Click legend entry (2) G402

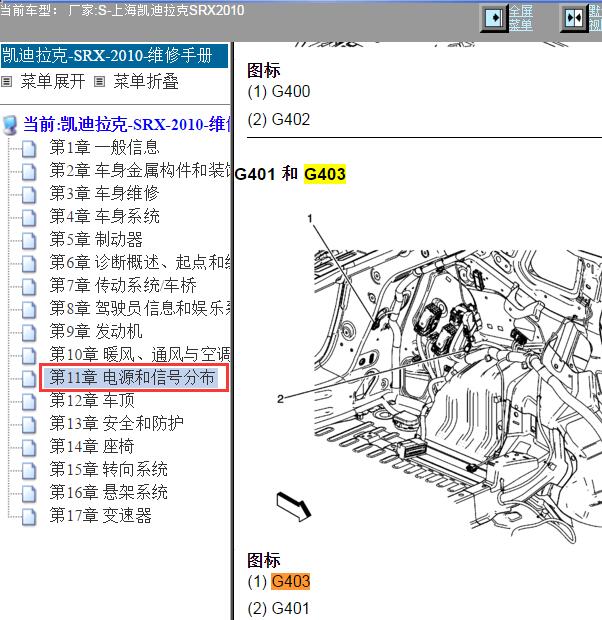pos(278,119)
